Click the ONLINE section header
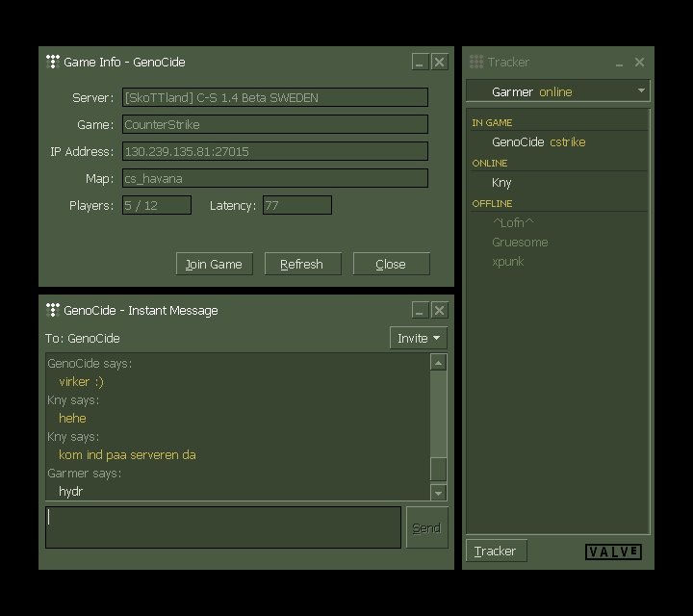 [x=489, y=163]
